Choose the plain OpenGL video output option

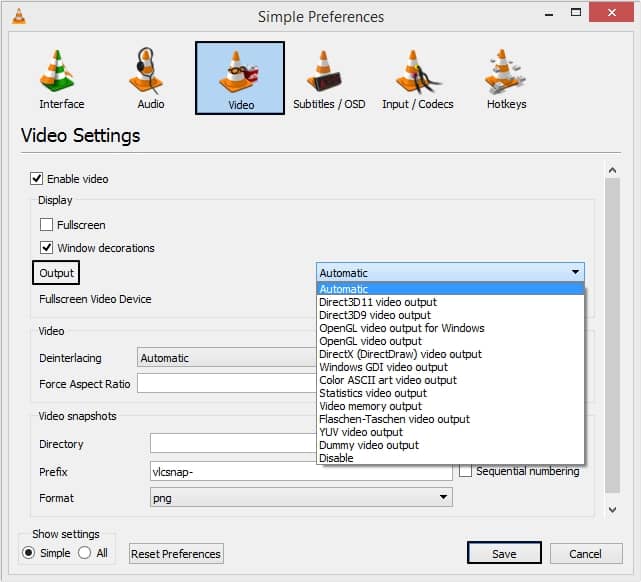450,341
